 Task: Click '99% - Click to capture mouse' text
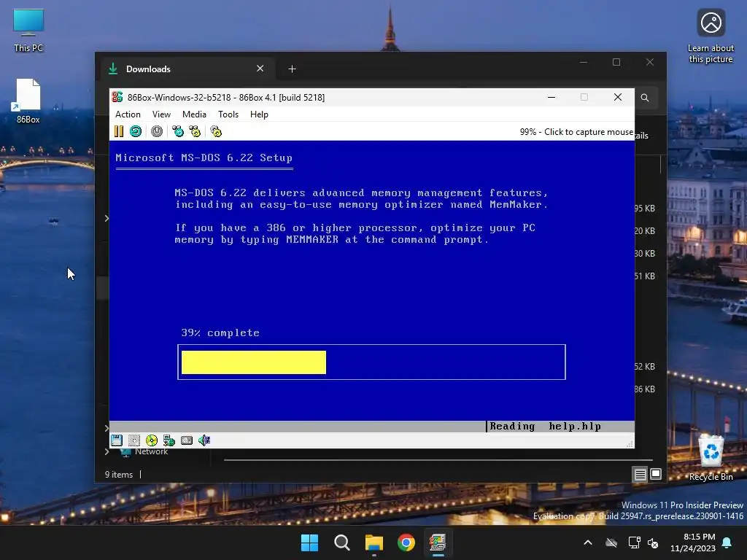click(576, 132)
